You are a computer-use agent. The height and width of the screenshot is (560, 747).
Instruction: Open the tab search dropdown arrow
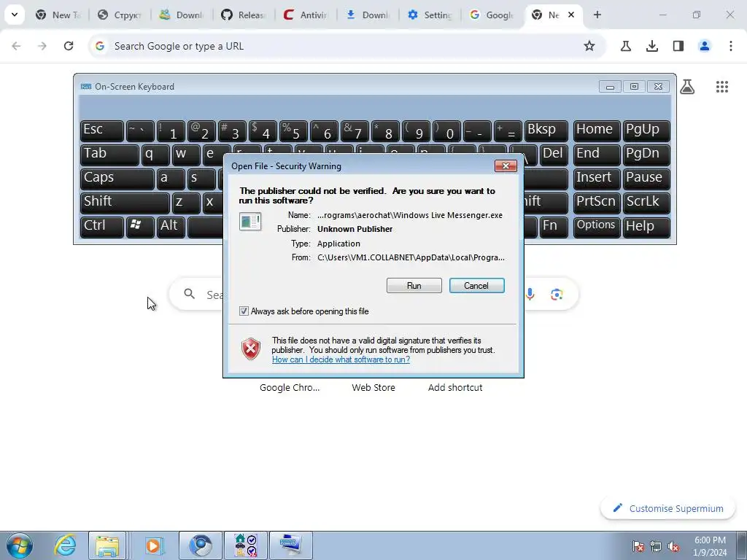tap(15, 15)
